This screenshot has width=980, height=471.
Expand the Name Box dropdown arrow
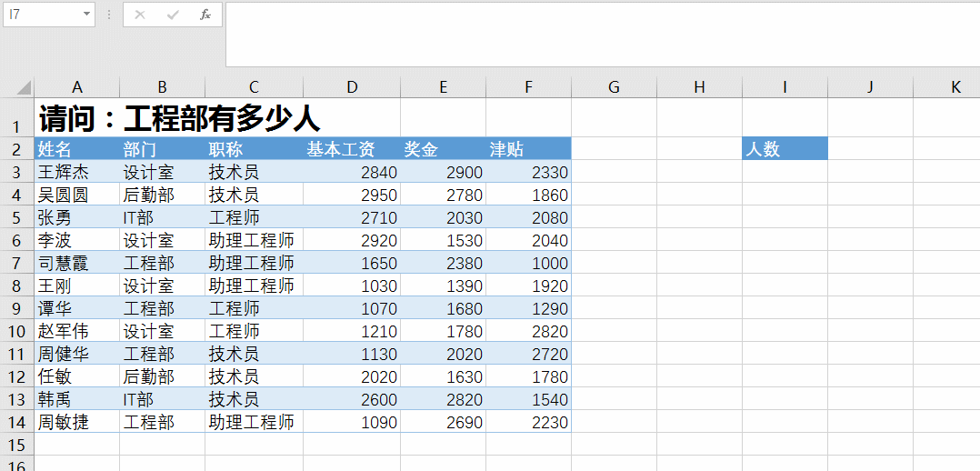(x=87, y=15)
